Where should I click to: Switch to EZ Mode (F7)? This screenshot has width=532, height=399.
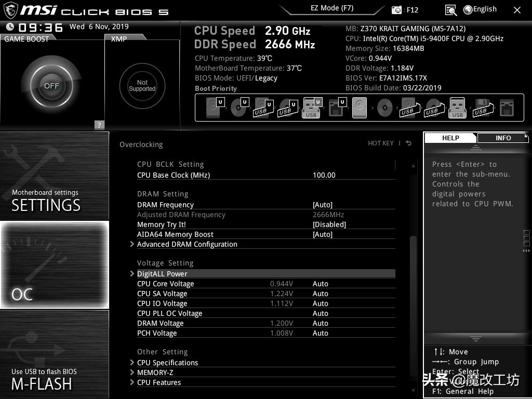pyautogui.click(x=332, y=8)
